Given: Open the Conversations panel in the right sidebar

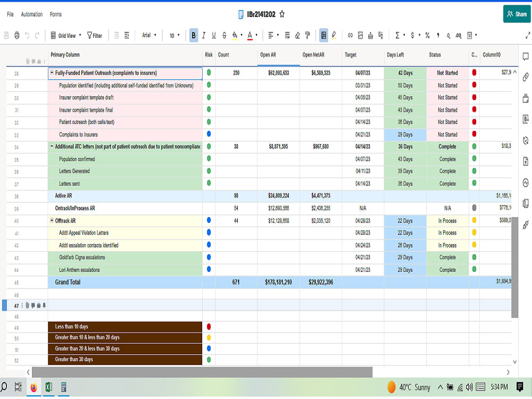Looking at the screenshot, I should [x=525, y=56].
